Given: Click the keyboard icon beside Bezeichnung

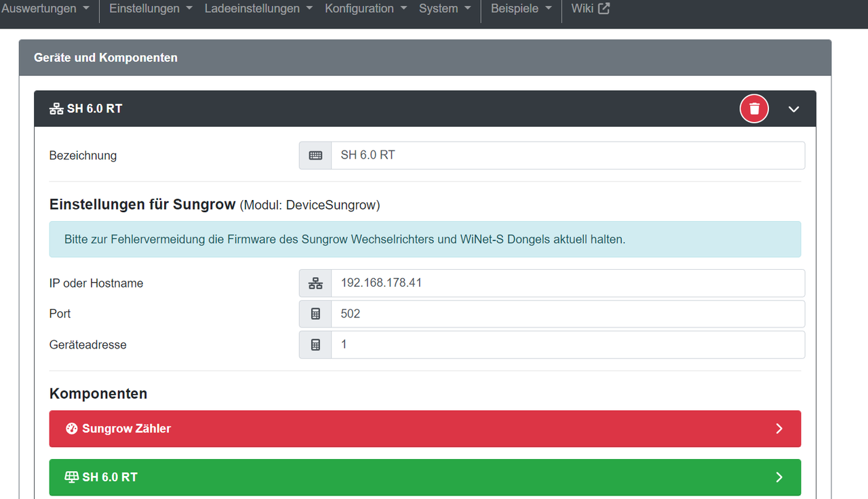Looking at the screenshot, I should click(315, 155).
